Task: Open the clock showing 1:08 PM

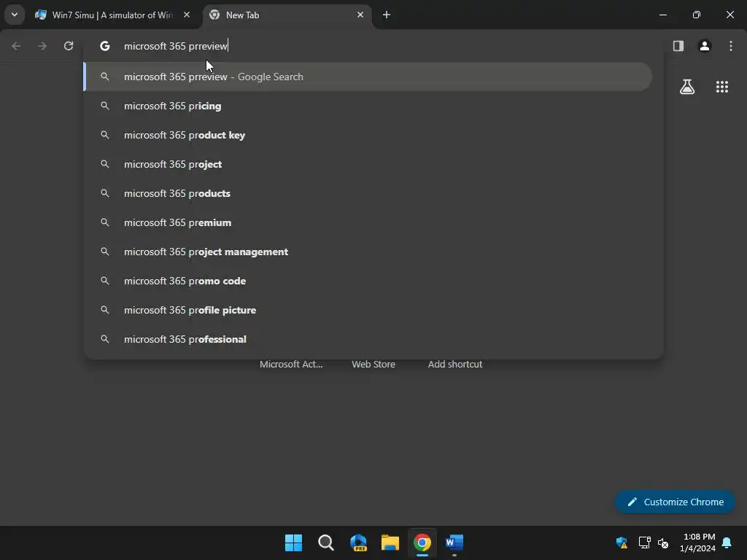Action: (x=698, y=542)
